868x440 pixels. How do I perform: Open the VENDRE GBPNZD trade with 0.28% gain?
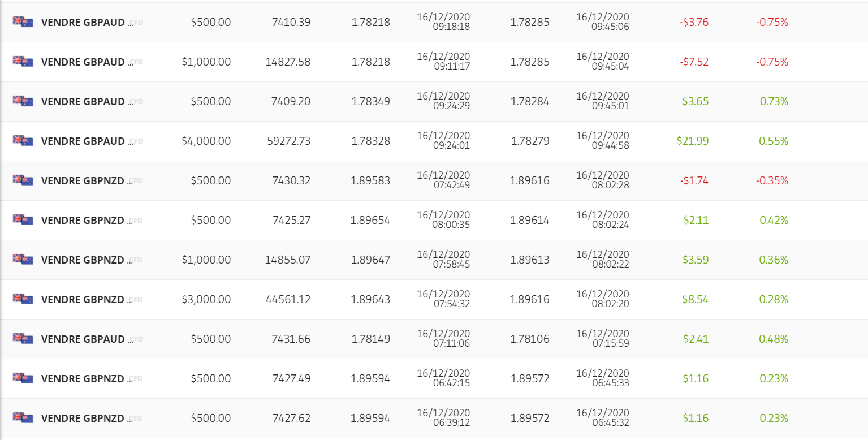click(83, 300)
